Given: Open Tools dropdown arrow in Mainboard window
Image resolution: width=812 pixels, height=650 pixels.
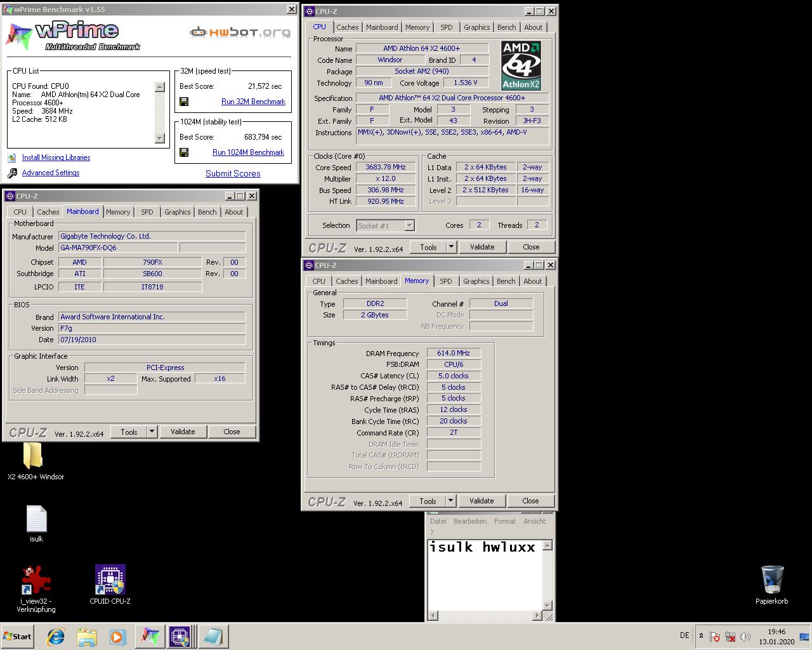Looking at the screenshot, I should [152, 432].
